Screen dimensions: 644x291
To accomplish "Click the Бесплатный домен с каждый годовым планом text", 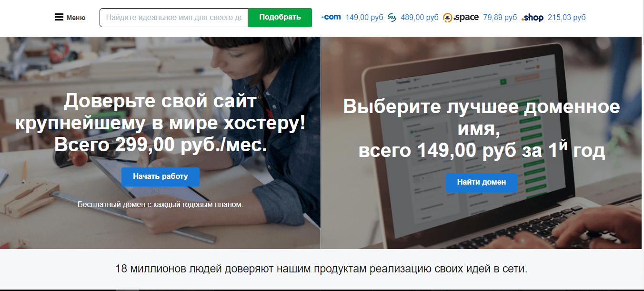I will [161, 205].
